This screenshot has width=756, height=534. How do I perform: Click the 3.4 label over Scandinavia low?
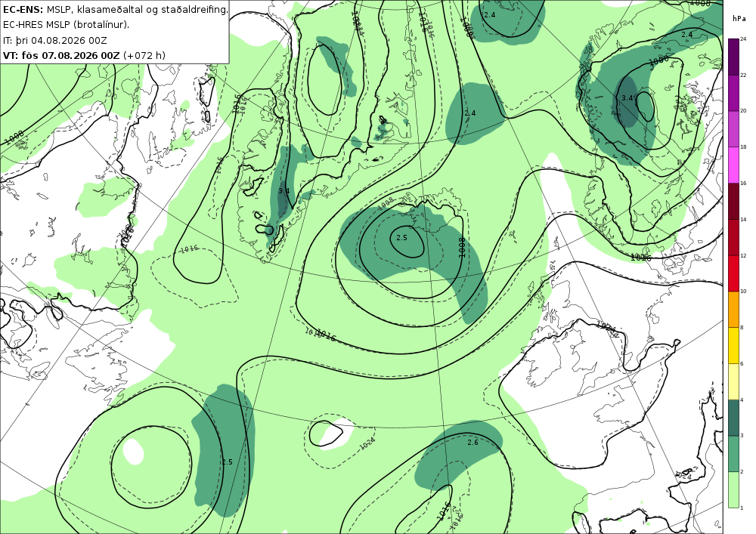(x=627, y=97)
